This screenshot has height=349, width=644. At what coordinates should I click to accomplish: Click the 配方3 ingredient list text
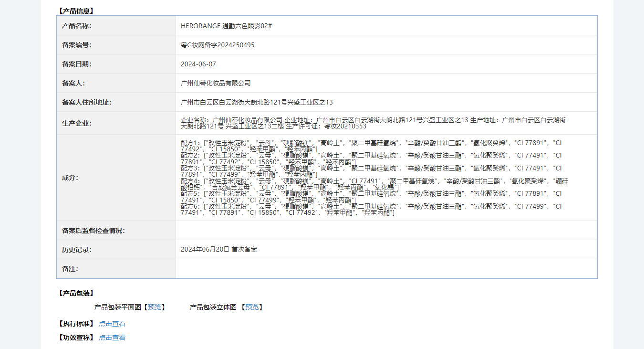coord(371,171)
